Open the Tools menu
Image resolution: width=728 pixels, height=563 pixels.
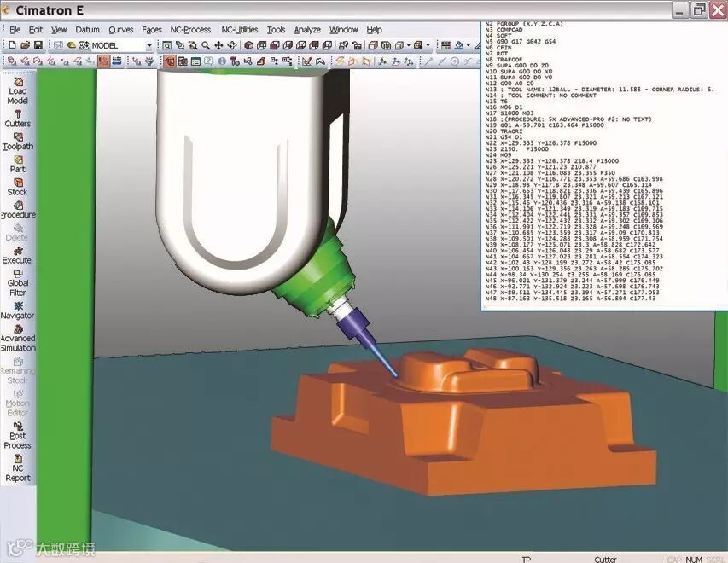tap(276, 30)
